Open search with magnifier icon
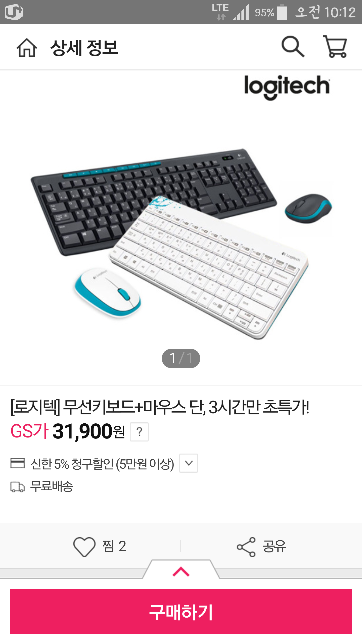This screenshot has width=362, height=644. coord(293,47)
